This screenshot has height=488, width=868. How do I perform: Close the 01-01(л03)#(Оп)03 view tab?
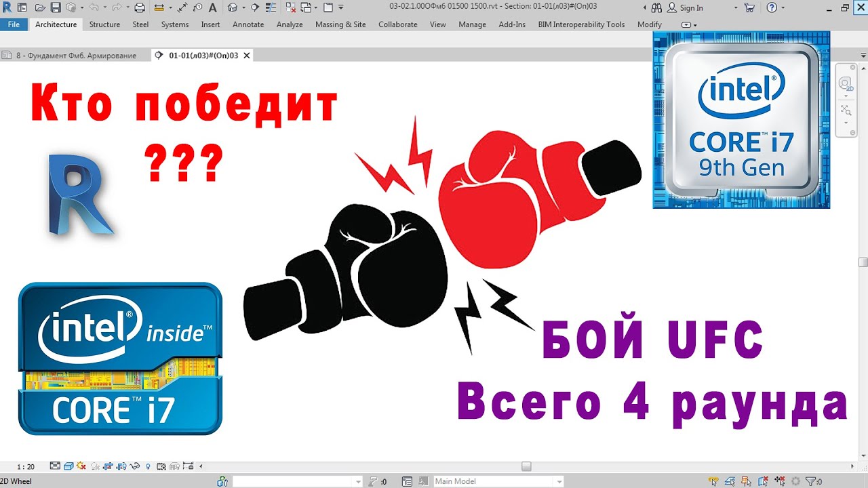pos(247,56)
